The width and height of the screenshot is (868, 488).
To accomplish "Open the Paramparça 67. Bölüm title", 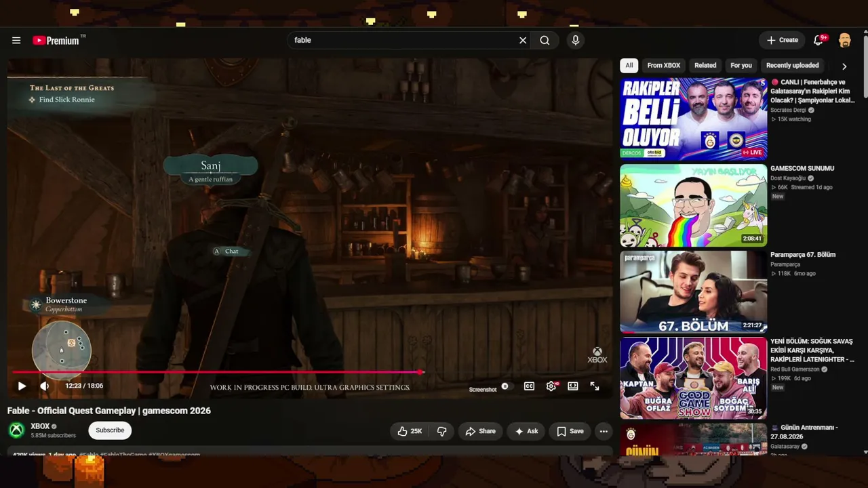I will click(x=803, y=255).
